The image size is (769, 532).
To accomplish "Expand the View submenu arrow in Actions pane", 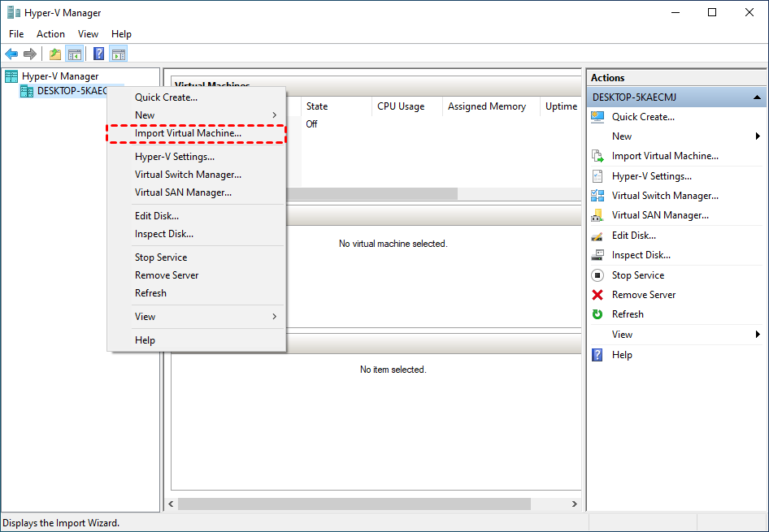I will (x=758, y=335).
